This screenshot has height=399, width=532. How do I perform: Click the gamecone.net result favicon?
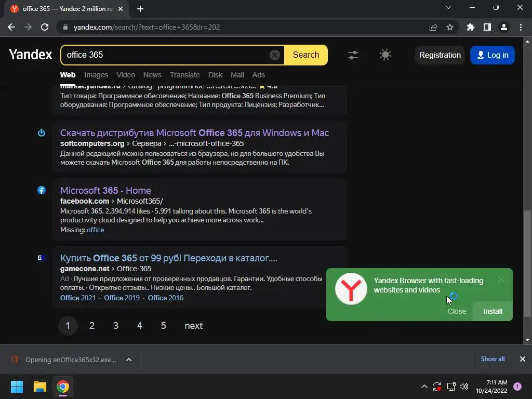tap(42, 258)
